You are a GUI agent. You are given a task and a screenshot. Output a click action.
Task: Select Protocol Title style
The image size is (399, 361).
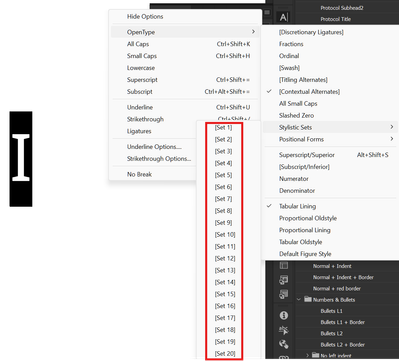pos(335,19)
